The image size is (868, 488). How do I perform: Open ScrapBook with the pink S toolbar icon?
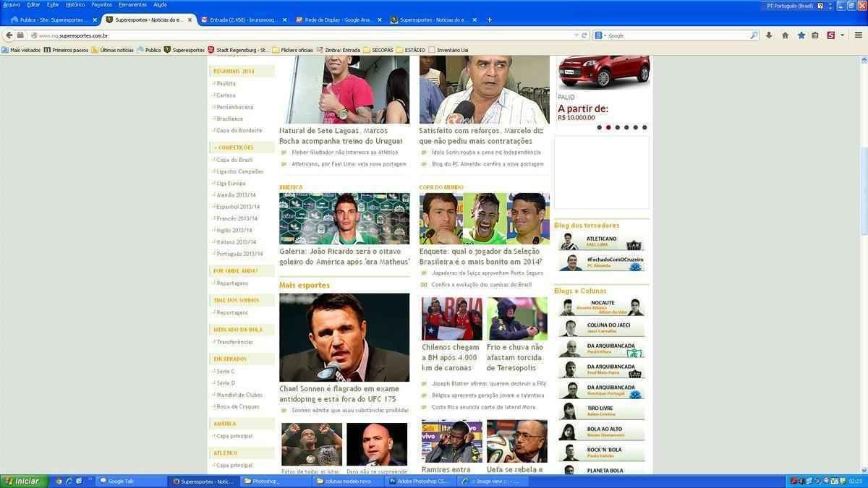point(831,35)
